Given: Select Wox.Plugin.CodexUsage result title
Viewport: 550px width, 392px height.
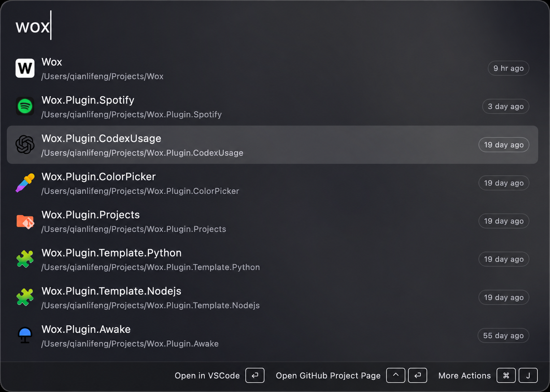Looking at the screenshot, I should point(101,138).
